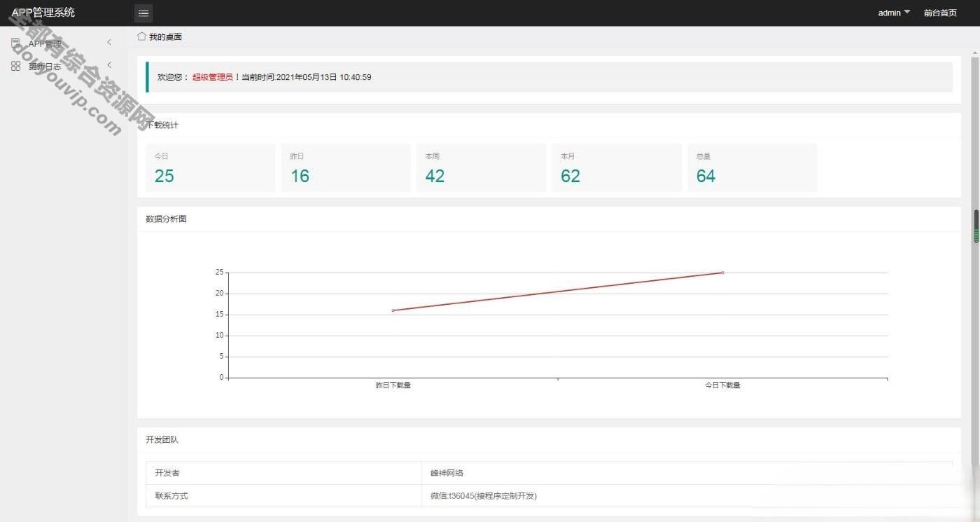Click the 本月 downloads value 62

pyautogui.click(x=570, y=176)
